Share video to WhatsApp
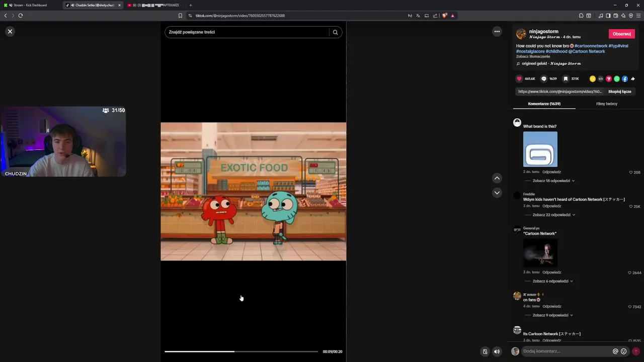The width and height of the screenshot is (644, 362). coord(617,79)
